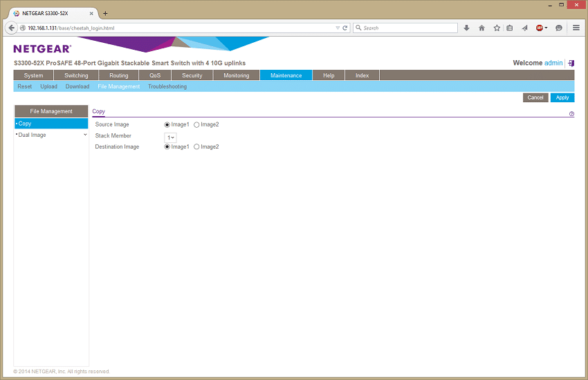Go to the Upload submenu

48,86
